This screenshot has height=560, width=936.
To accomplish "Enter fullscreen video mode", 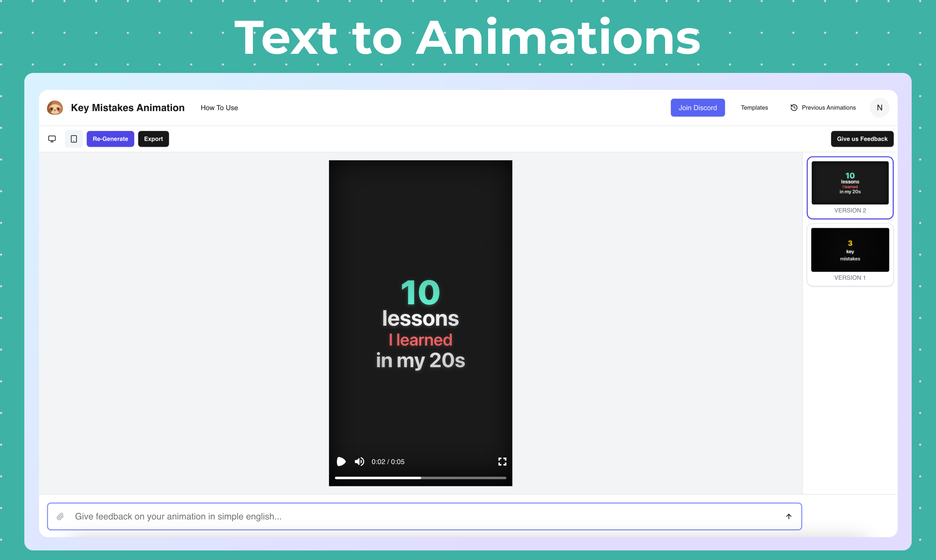I will (502, 462).
